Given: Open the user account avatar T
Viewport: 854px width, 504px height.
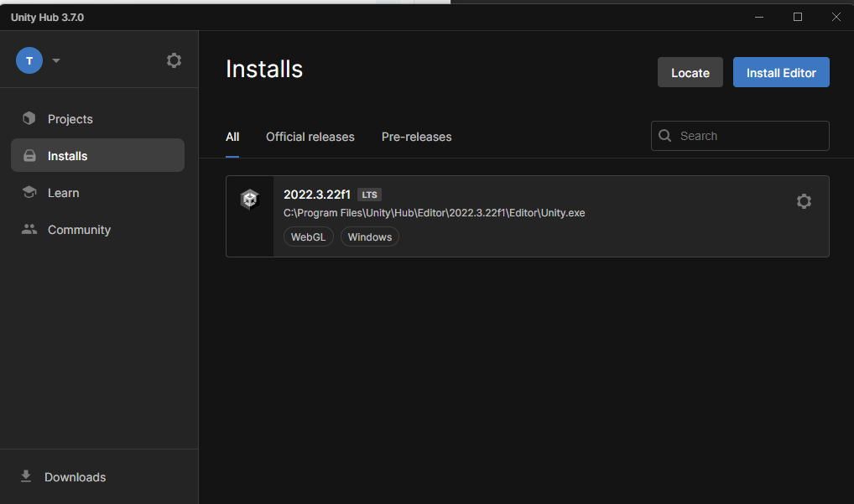Looking at the screenshot, I should coord(29,60).
